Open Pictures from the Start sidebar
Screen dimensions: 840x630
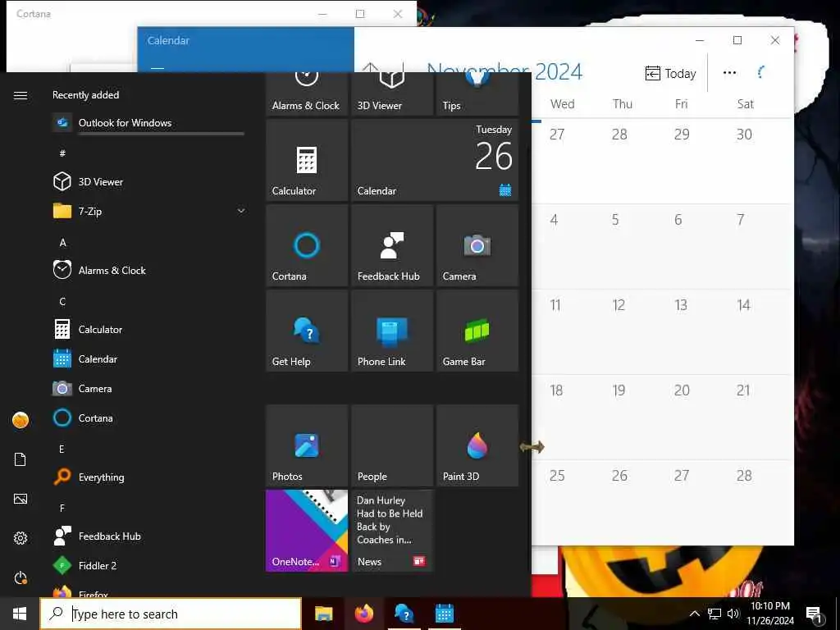click(x=21, y=499)
